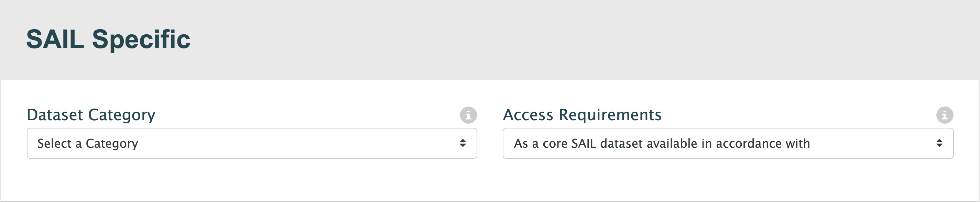Change the selected access requirement option
Viewport: 980px width, 202px height.
[728, 143]
